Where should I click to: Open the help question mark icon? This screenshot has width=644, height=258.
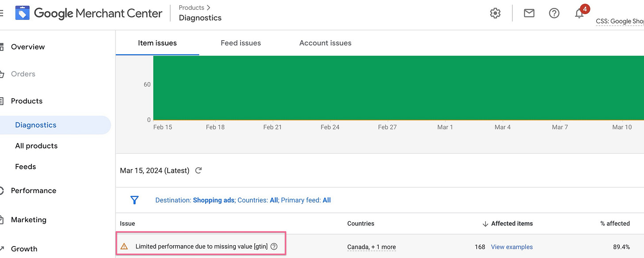(x=554, y=13)
